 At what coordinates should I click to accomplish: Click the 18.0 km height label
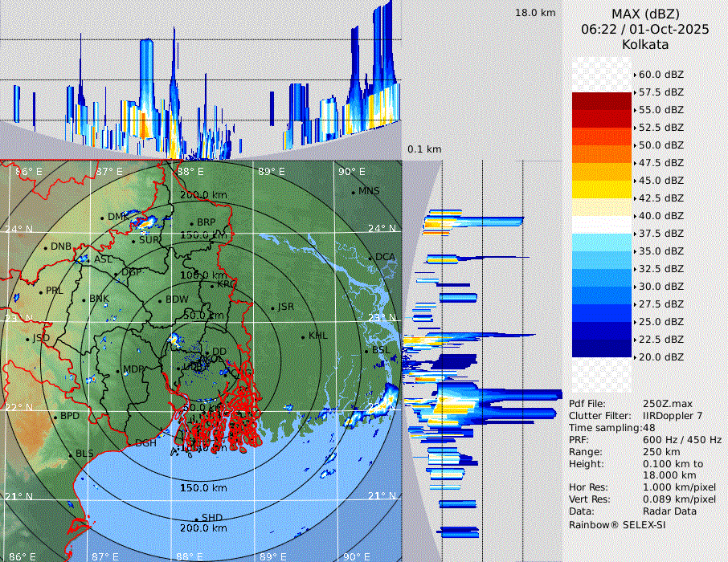pos(535,13)
